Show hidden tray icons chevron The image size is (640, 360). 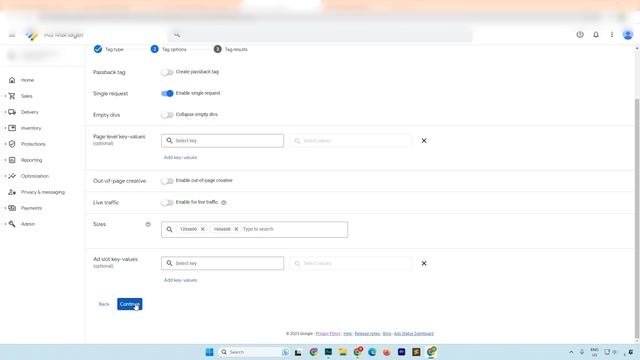click(x=571, y=352)
